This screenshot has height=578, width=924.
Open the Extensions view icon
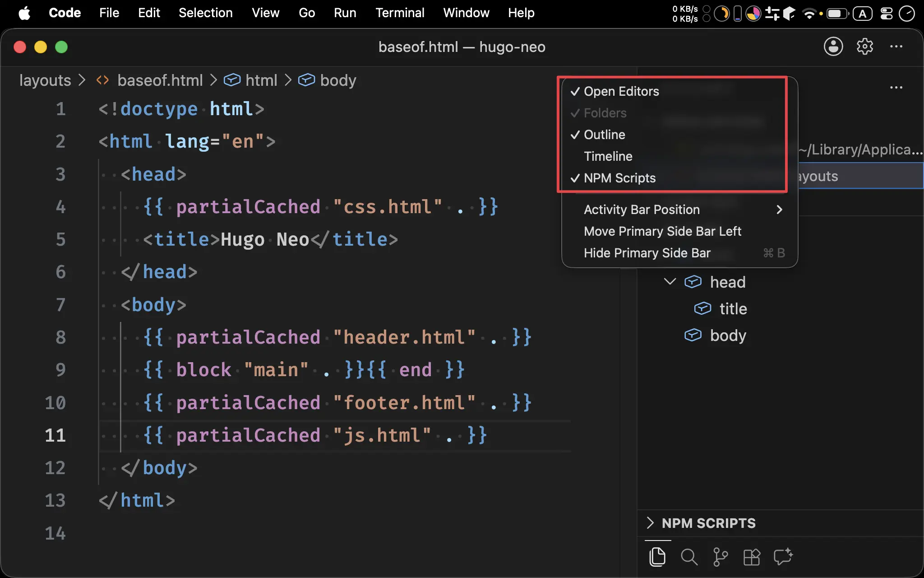(752, 557)
